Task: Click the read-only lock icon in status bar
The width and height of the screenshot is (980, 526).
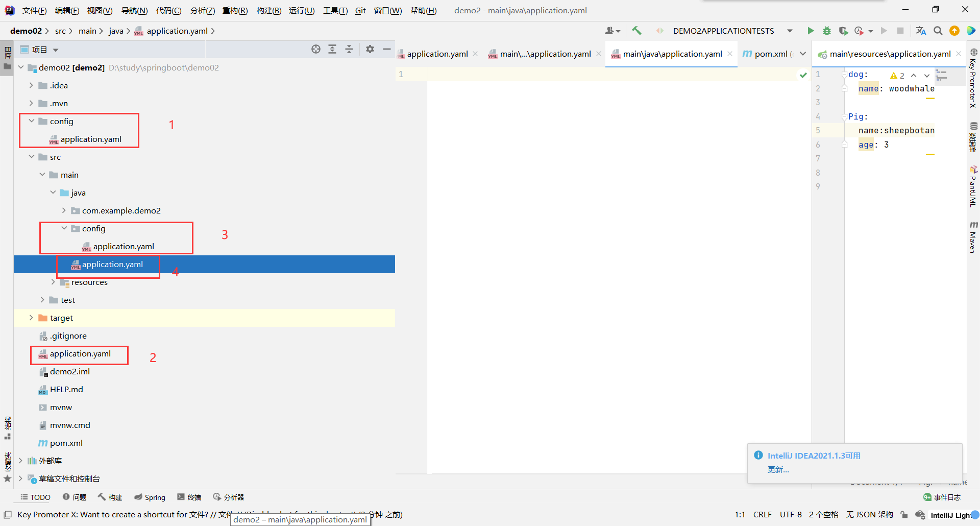Action: tap(904, 515)
